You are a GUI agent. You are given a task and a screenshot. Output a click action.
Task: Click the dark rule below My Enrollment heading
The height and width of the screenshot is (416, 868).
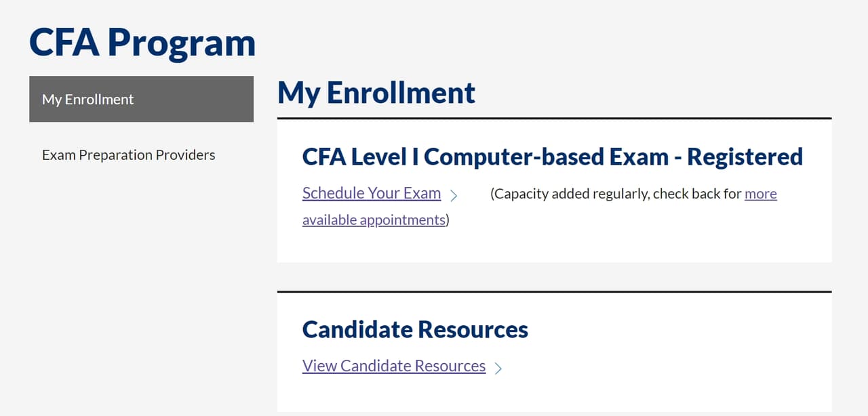[554, 119]
